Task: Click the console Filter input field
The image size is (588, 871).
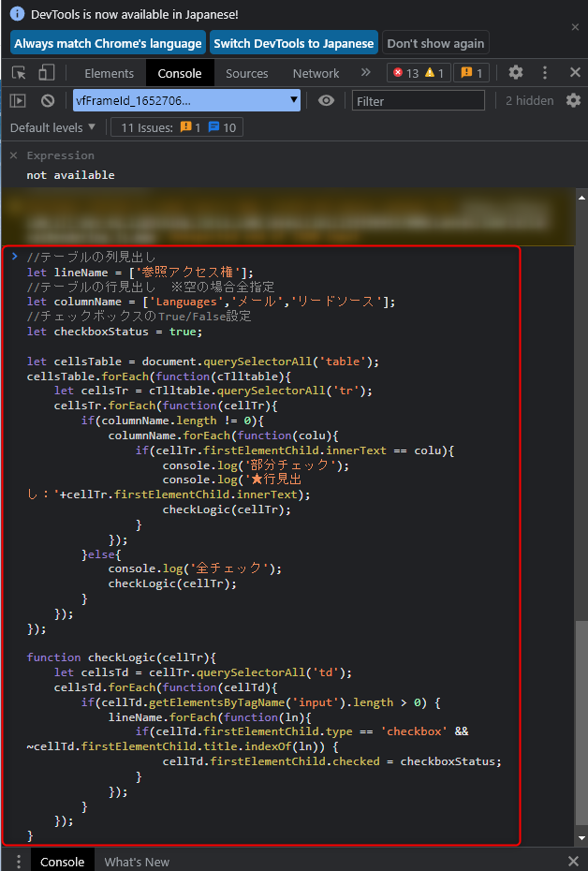Action: click(419, 101)
